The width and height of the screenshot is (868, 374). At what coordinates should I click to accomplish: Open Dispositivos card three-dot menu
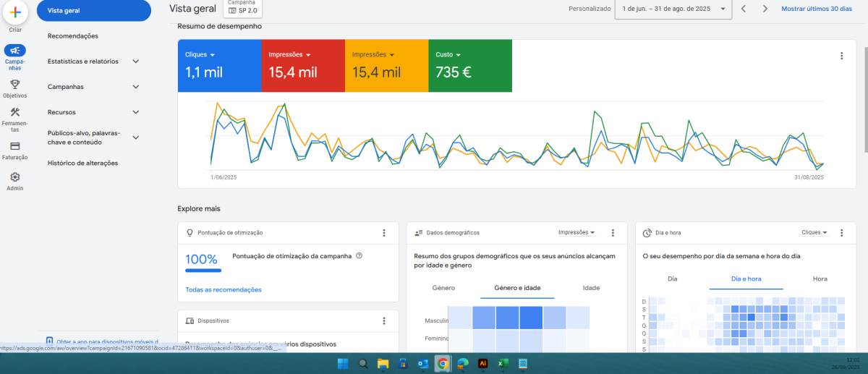(384, 320)
